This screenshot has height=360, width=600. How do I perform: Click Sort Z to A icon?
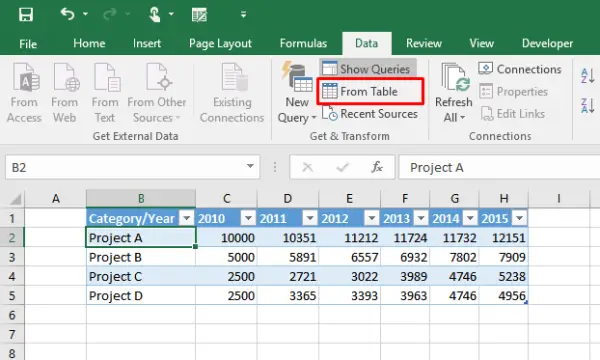point(588,105)
